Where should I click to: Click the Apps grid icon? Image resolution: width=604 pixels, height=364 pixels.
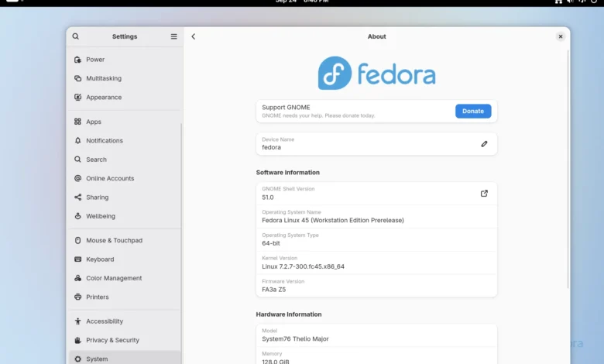(x=77, y=122)
